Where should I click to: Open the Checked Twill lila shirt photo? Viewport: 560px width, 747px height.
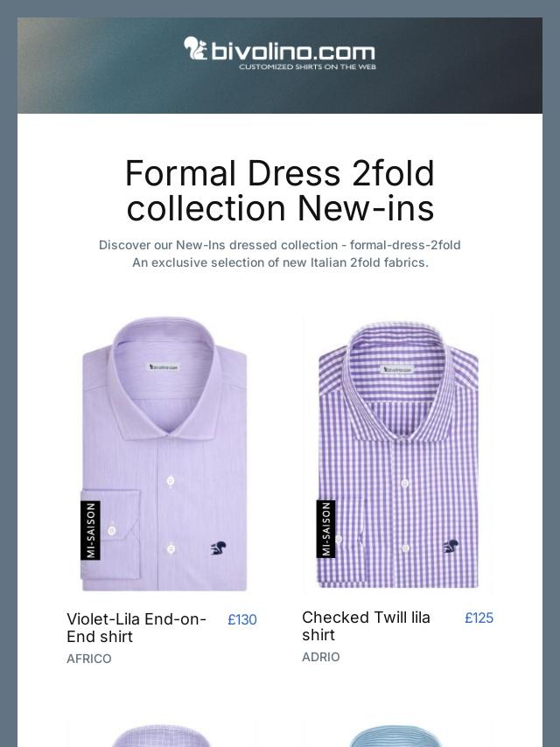[398, 453]
